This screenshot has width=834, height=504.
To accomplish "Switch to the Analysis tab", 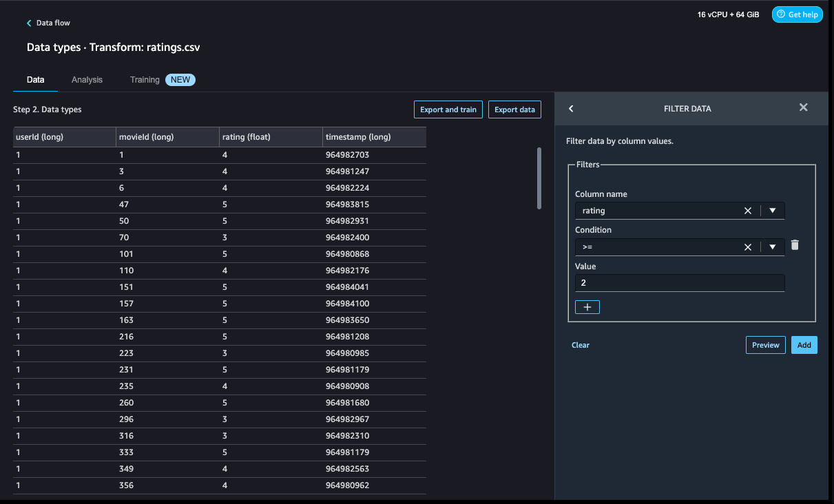I will 87,80.
